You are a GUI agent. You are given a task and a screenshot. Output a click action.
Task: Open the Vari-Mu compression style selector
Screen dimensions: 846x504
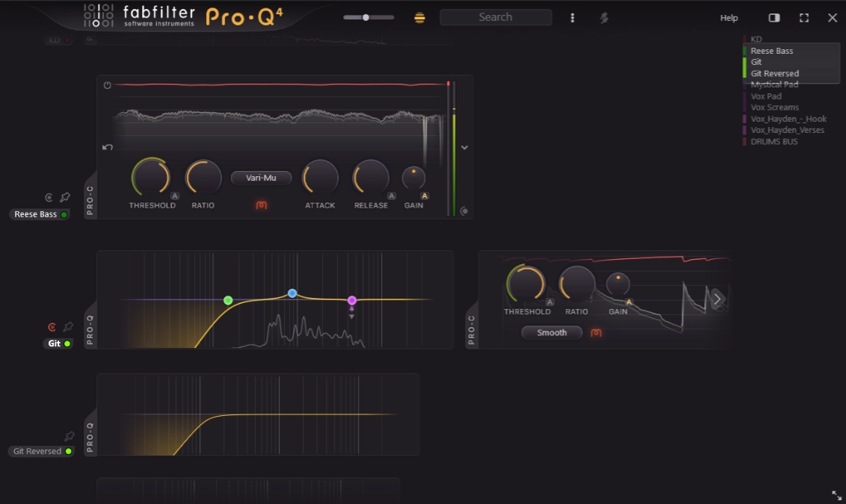(x=261, y=178)
